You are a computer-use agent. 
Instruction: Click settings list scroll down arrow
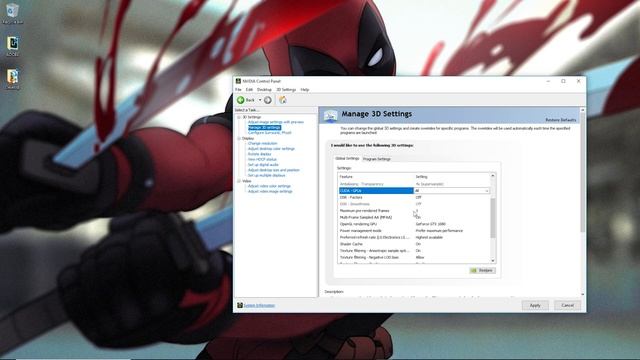tap(493, 260)
